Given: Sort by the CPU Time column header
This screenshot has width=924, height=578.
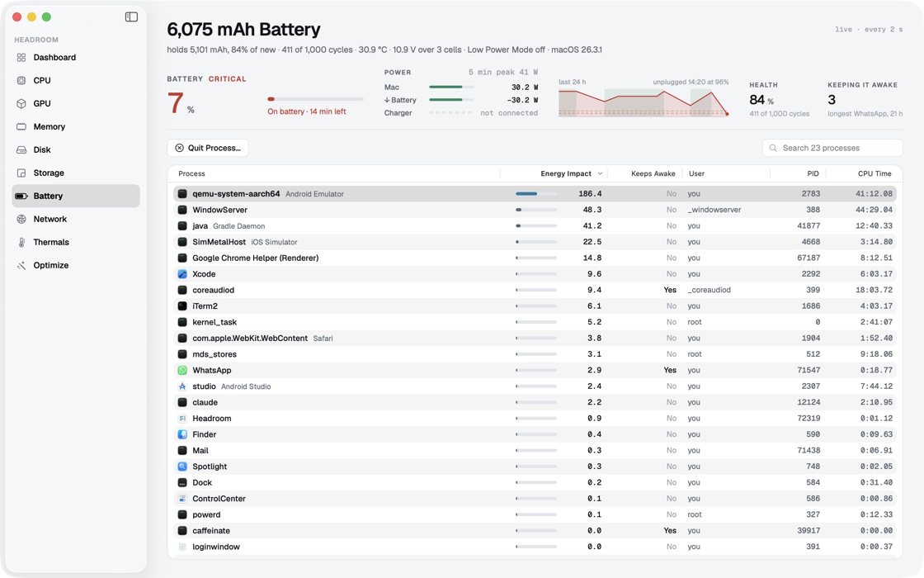Looking at the screenshot, I should click(874, 173).
